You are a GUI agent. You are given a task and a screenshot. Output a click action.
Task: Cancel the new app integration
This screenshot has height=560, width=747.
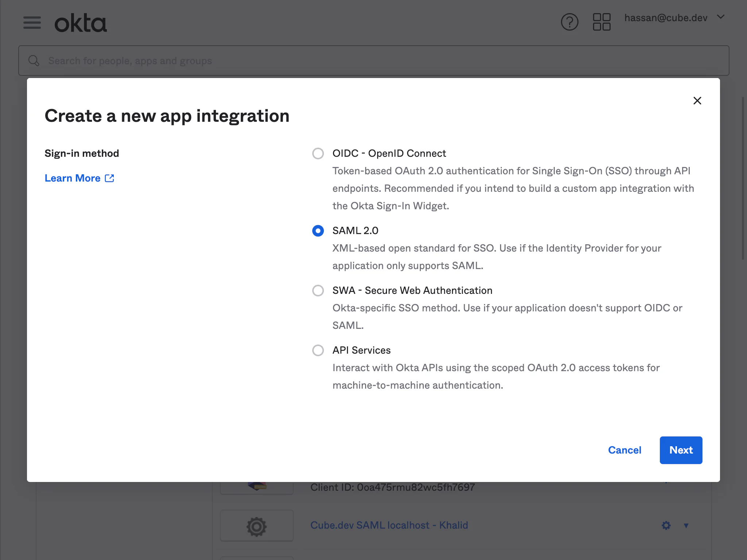624,450
